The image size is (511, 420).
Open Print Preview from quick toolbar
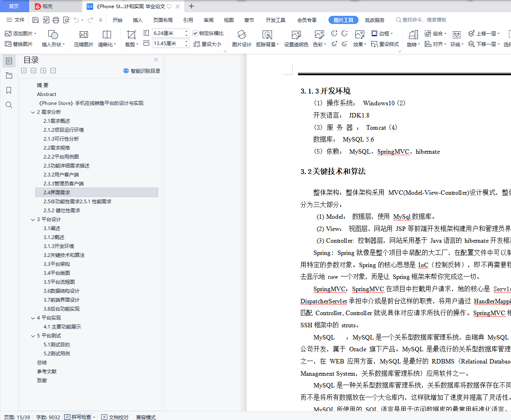[66, 20]
